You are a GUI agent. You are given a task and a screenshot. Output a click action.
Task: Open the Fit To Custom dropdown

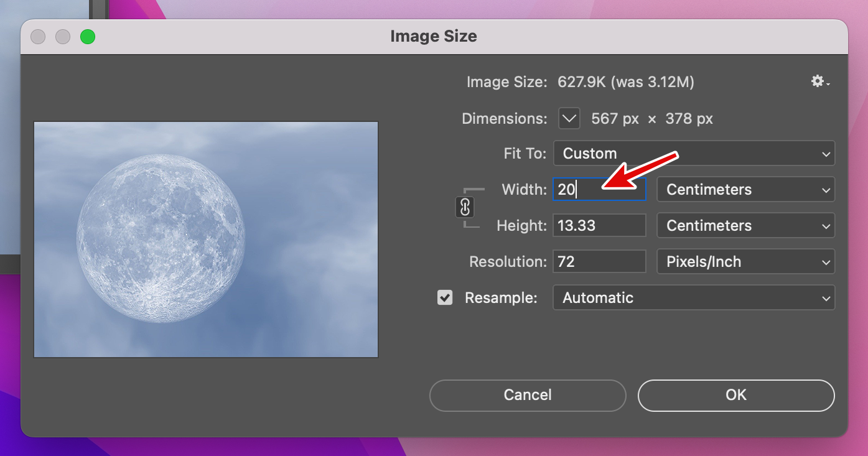tap(694, 154)
